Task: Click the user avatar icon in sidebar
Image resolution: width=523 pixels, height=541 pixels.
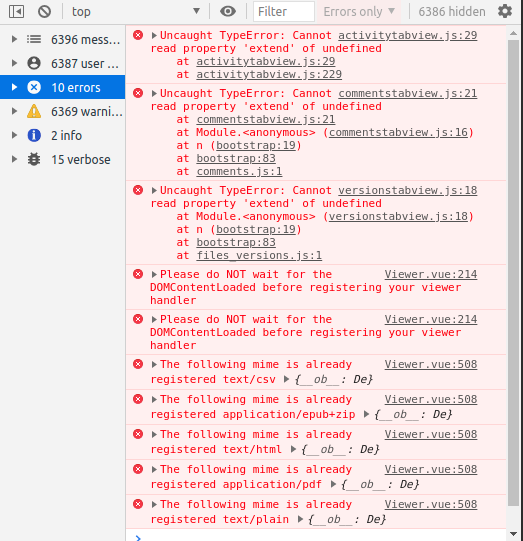Action: [x=34, y=63]
